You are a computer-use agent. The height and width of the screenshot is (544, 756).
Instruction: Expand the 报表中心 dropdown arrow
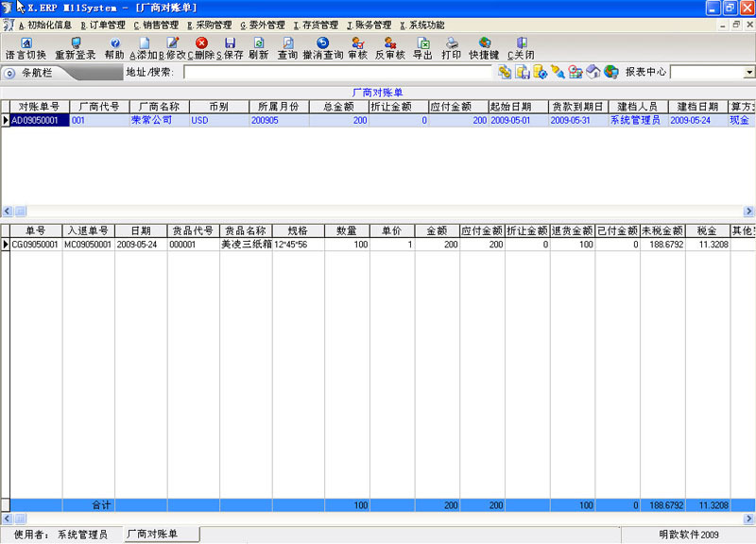click(749, 73)
